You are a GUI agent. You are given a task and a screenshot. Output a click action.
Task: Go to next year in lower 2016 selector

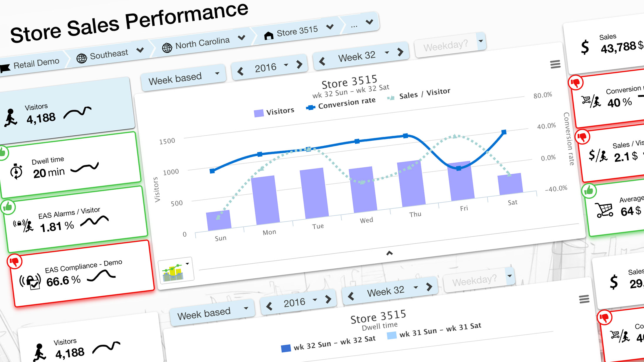328,299
